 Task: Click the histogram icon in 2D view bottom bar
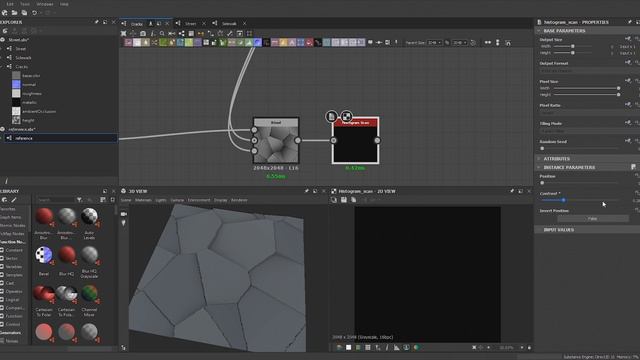(396, 348)
